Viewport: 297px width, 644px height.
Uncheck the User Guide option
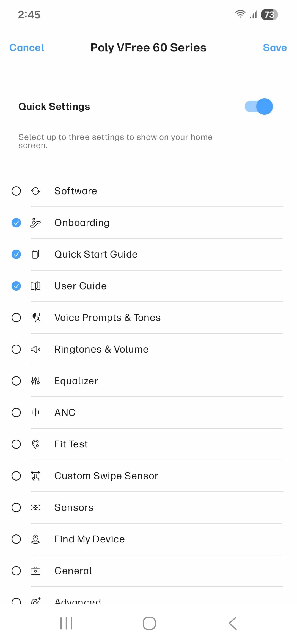[16, 286]
